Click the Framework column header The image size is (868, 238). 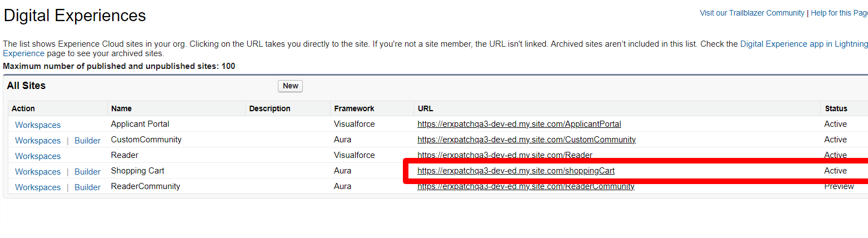(353, 108)
